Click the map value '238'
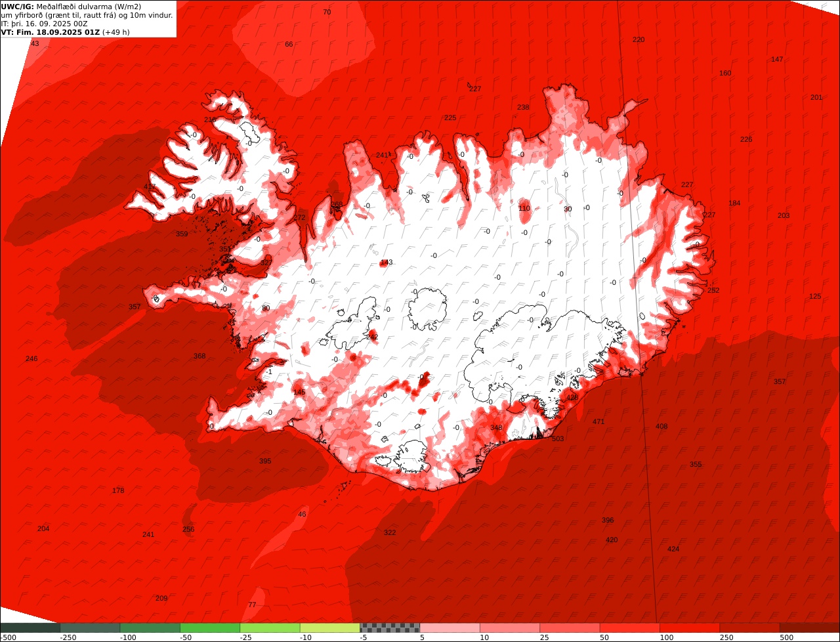 (523, 107)
